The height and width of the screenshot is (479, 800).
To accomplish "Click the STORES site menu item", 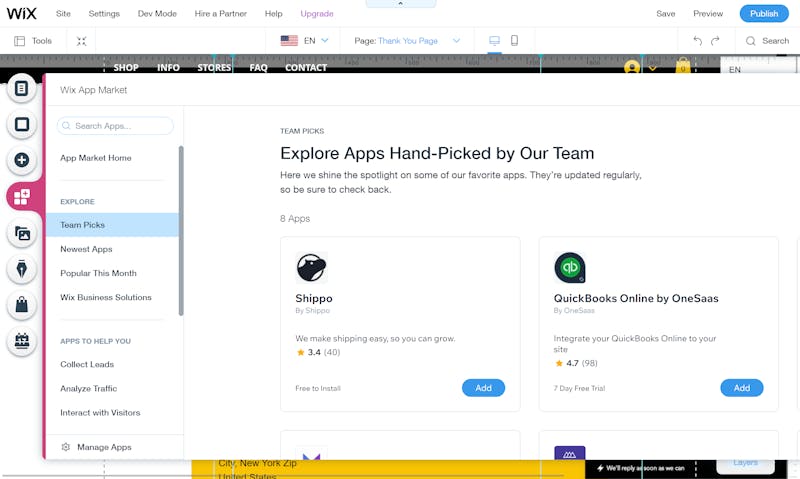I will point(214,67).
